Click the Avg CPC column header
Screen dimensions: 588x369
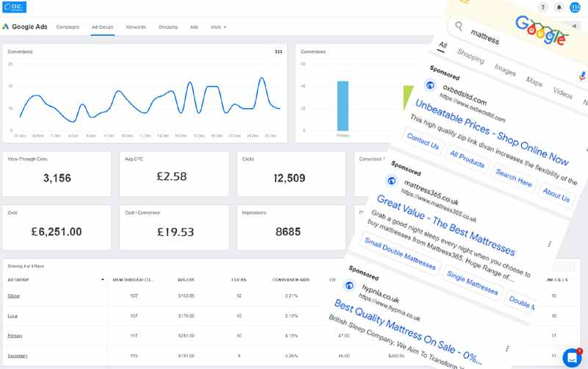(186, 280)
